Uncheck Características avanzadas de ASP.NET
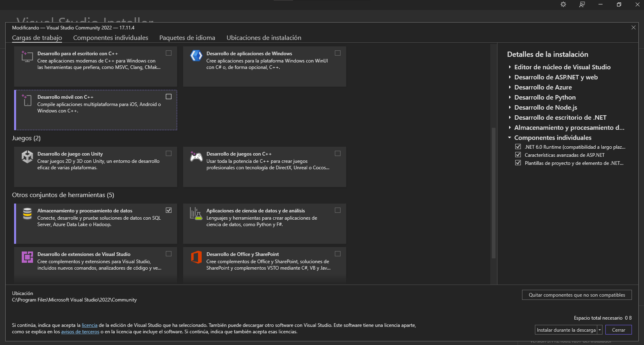 click(x=518, y=155)
